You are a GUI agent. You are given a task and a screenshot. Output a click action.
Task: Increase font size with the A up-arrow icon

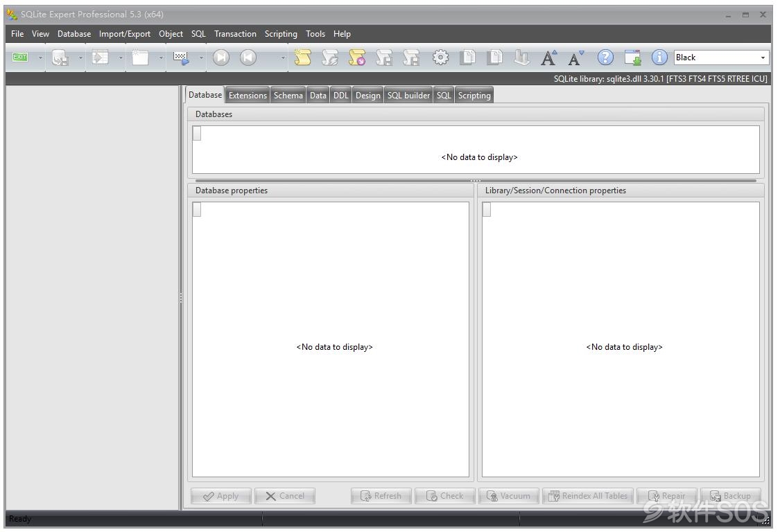tap(548, 57)
